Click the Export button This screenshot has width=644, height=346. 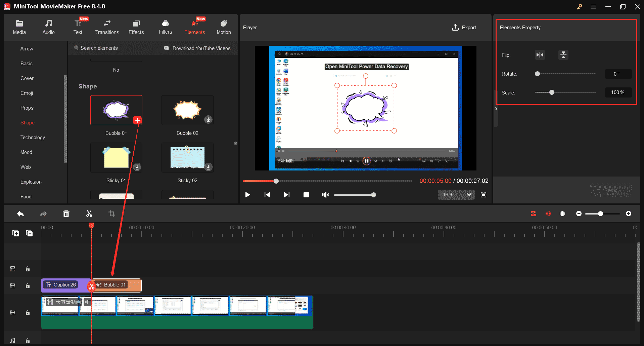(x=464, y=27)
